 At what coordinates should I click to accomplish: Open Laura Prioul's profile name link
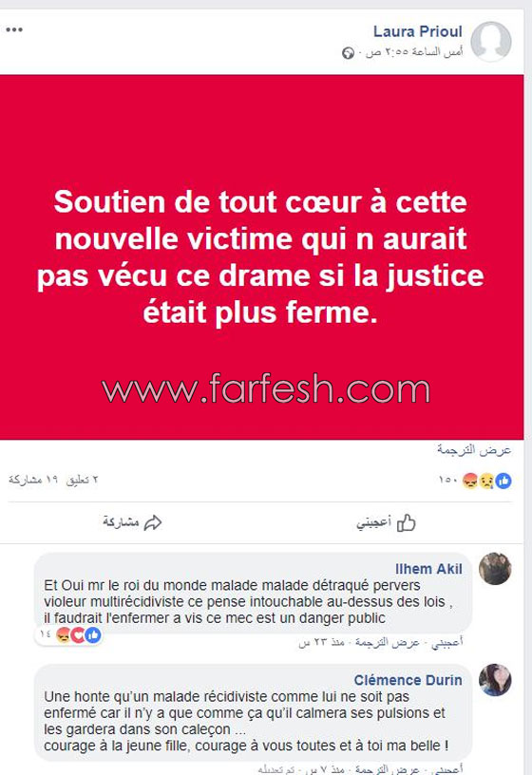coord(417,31)
